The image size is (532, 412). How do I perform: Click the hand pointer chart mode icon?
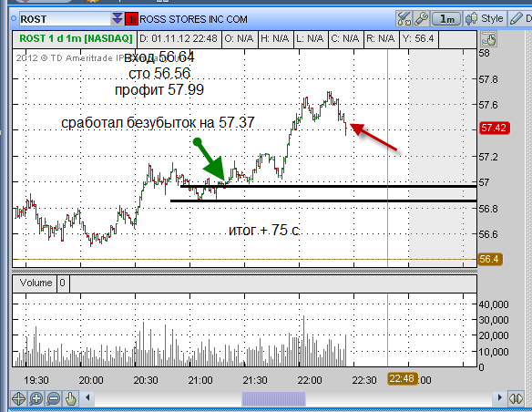pos(489,39)
